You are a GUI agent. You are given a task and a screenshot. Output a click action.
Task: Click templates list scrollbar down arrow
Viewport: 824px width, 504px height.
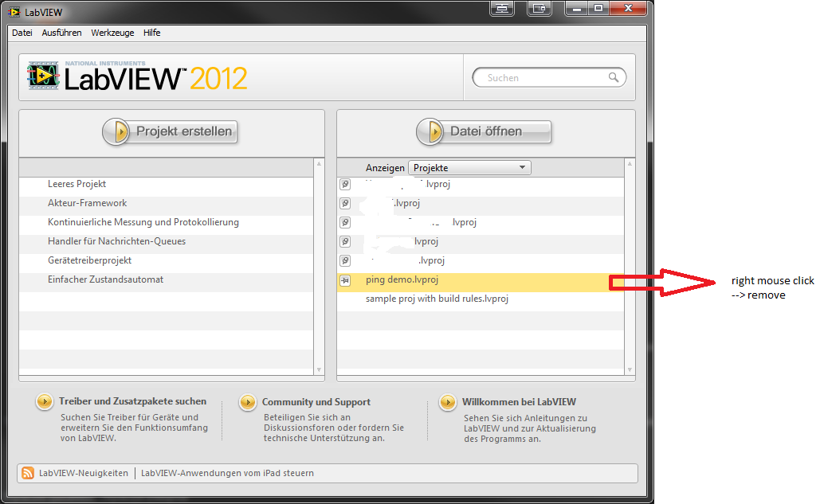pos(319,369)
